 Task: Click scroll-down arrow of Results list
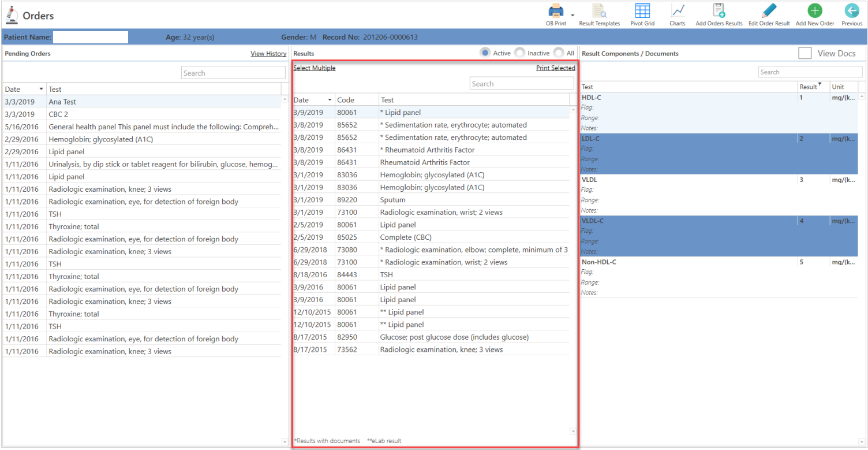click(573, 431)
